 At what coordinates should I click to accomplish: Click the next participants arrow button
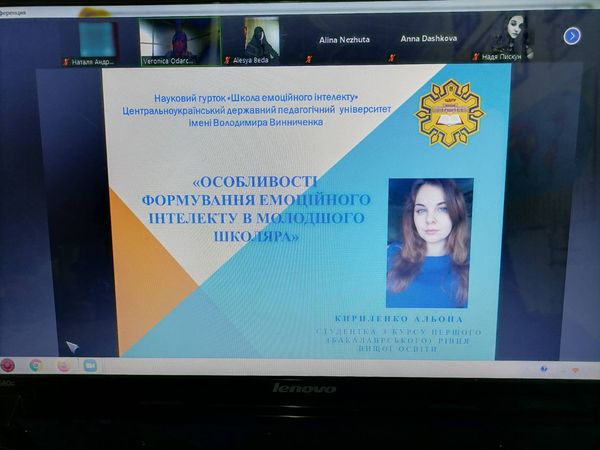(x=572, y=36)
